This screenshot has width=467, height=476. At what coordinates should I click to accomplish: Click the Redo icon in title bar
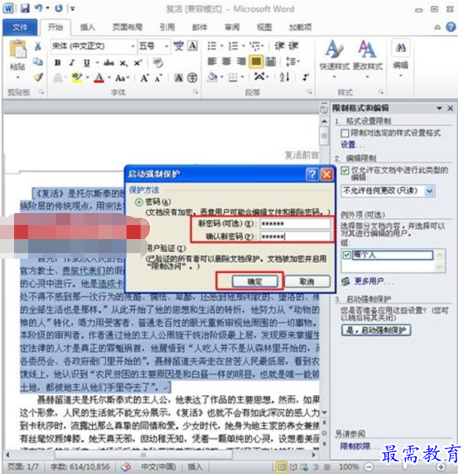pos(58,8)
